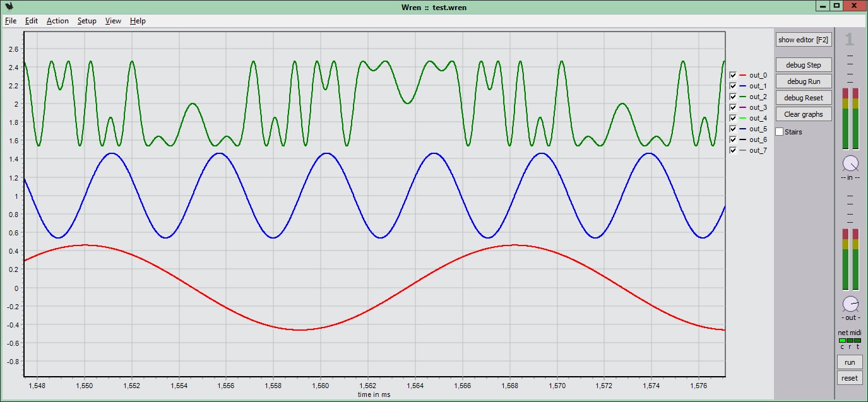Click the left input level meter
The width and height of the screenshot is (868, 402).
845,118
